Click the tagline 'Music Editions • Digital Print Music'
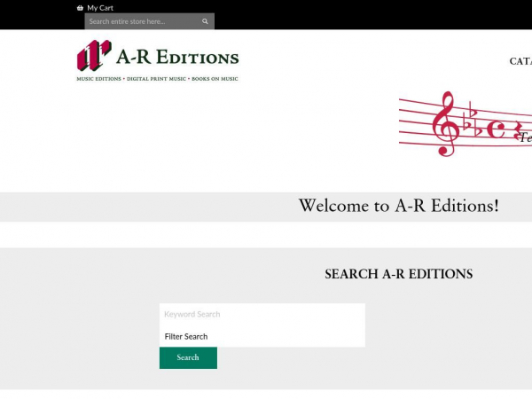The image size is (532, 399). tap(158, 79)
